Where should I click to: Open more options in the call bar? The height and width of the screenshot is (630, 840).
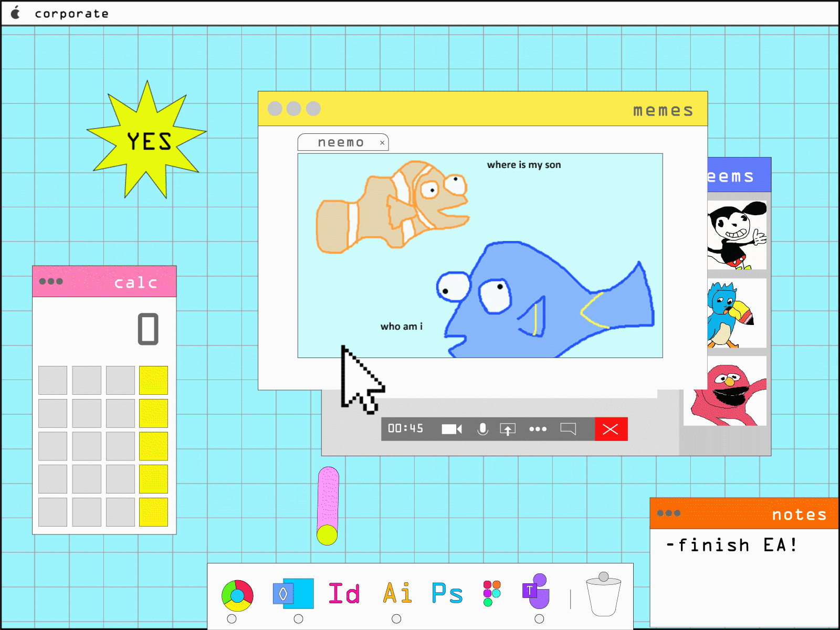click(538, 429)
